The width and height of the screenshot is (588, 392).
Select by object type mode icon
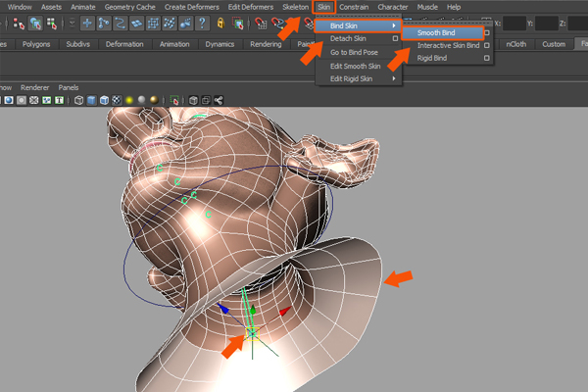pyautogui.click(x=35, y=24)
